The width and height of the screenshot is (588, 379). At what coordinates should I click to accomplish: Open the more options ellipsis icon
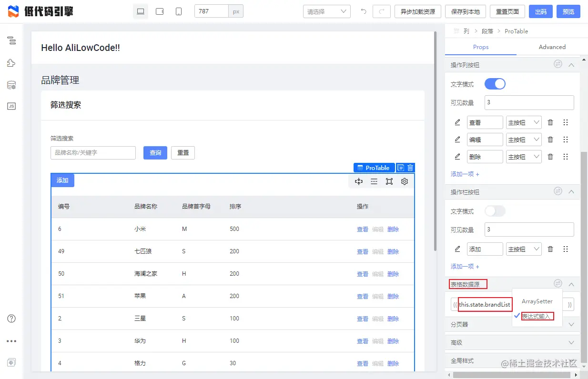click(11, 341)
